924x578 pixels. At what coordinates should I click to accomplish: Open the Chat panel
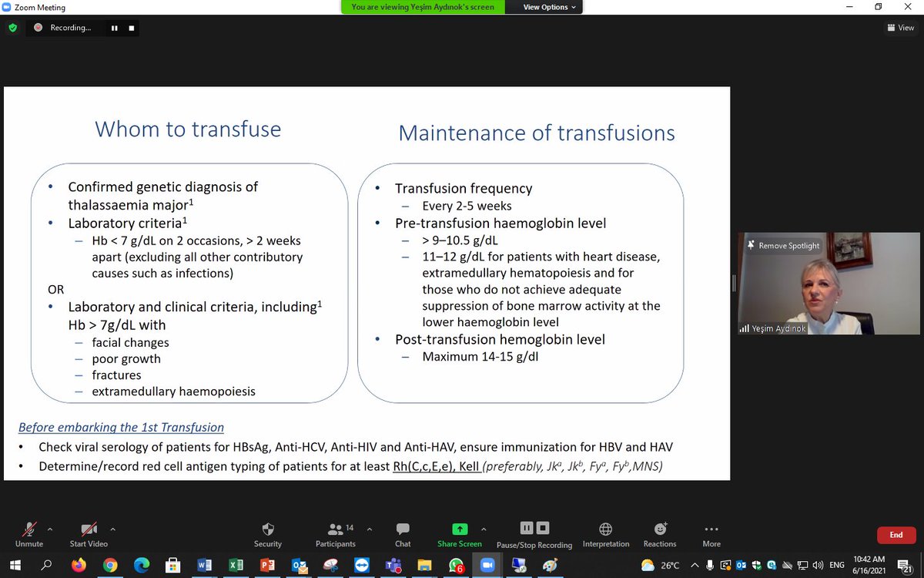click(403, 534)
